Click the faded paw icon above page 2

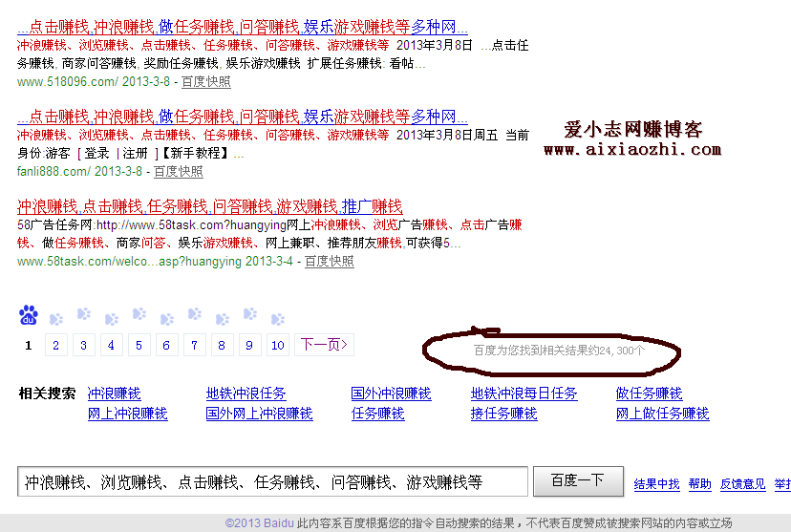click(x=56, y=319)
